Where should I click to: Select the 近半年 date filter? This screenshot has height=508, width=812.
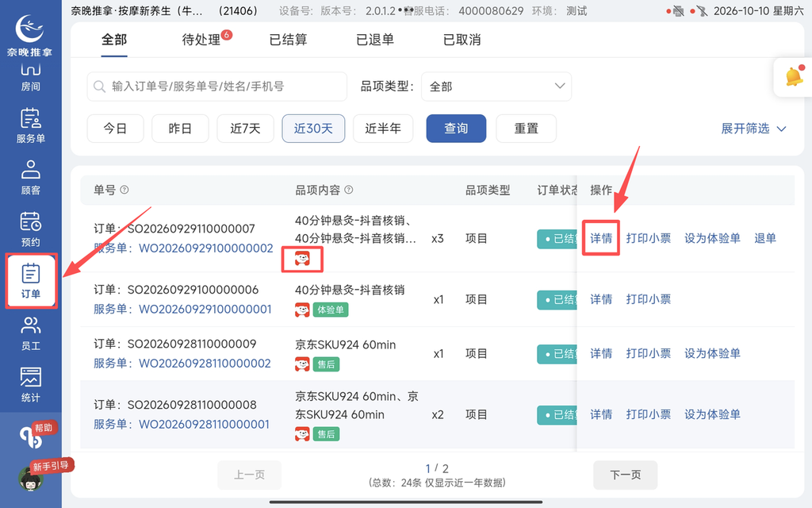coord(383,128)
